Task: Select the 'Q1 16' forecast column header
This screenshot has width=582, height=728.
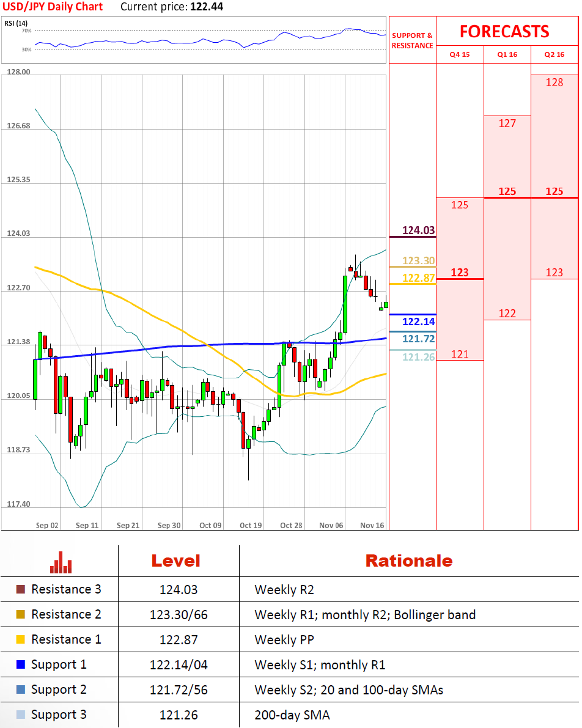Action: 507,54
